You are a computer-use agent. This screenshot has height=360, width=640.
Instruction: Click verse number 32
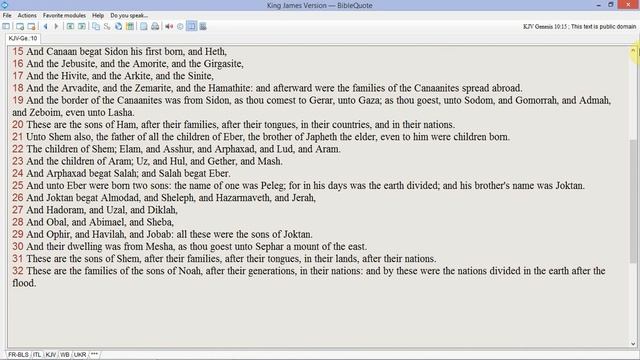click(x=18, y=271)
